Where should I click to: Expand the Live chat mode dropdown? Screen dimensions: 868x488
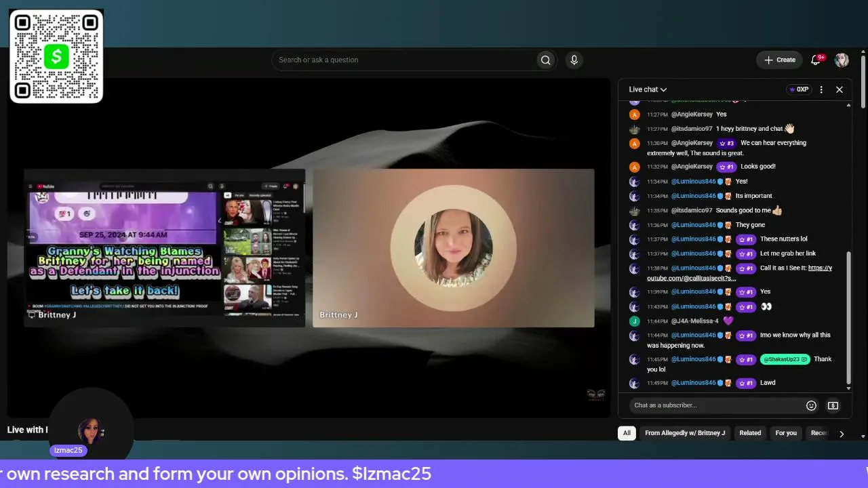(x=648, y=89)
